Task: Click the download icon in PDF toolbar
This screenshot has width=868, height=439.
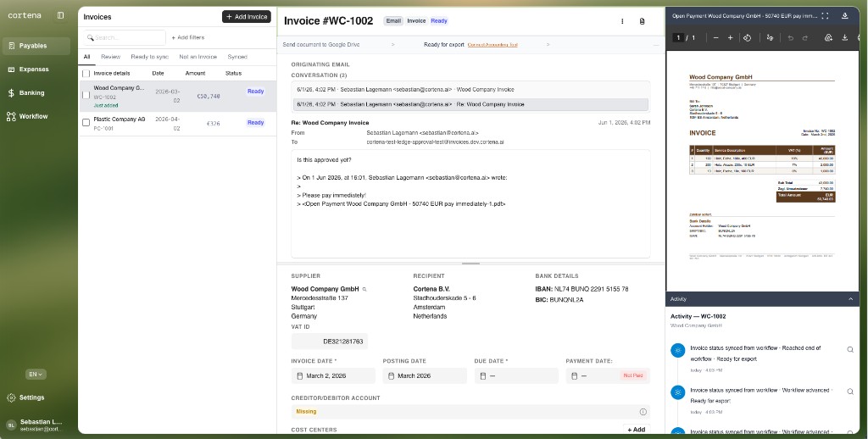Action: click(x=845, y=37)
